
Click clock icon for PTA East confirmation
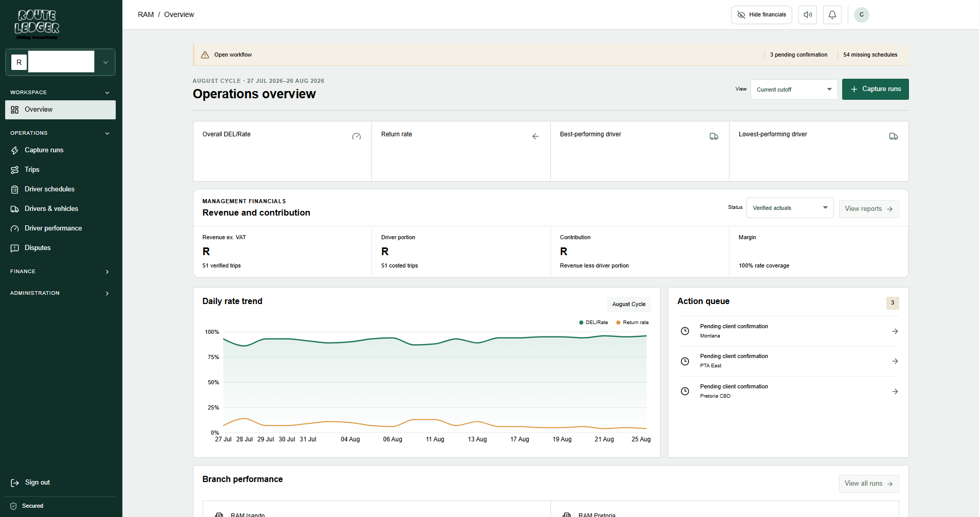[x=685, y=361]
